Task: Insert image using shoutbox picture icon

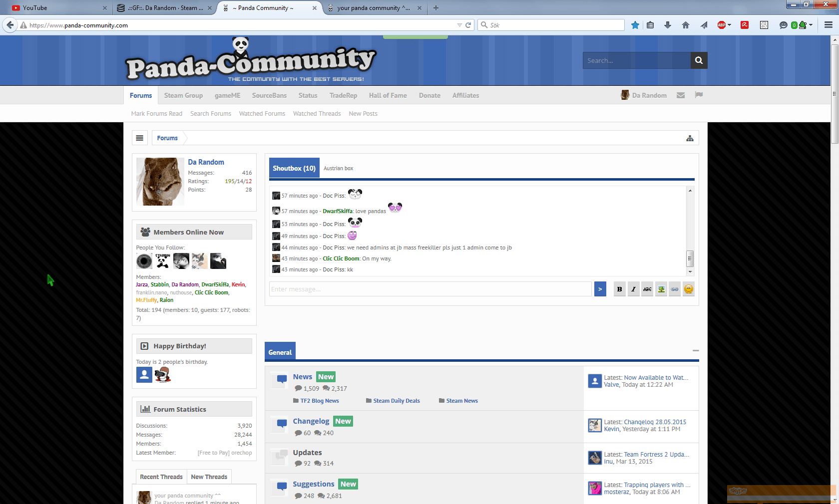Action: click(x=661, y=289)
